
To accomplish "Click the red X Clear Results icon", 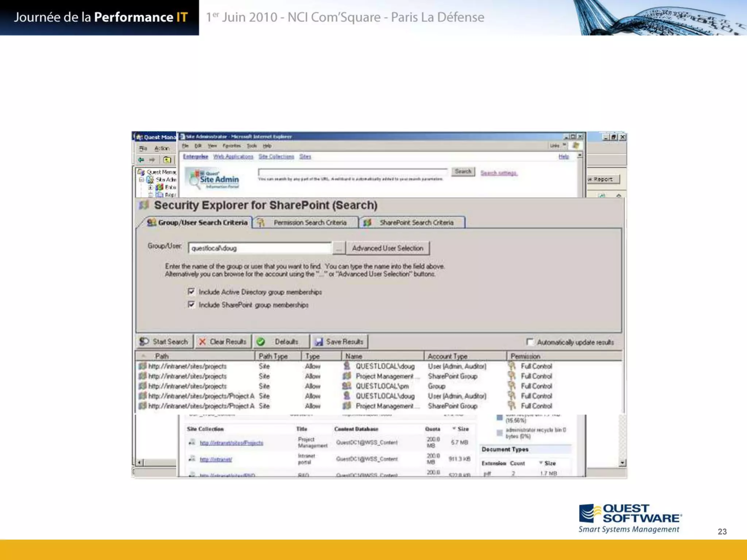I will [202, 342].
